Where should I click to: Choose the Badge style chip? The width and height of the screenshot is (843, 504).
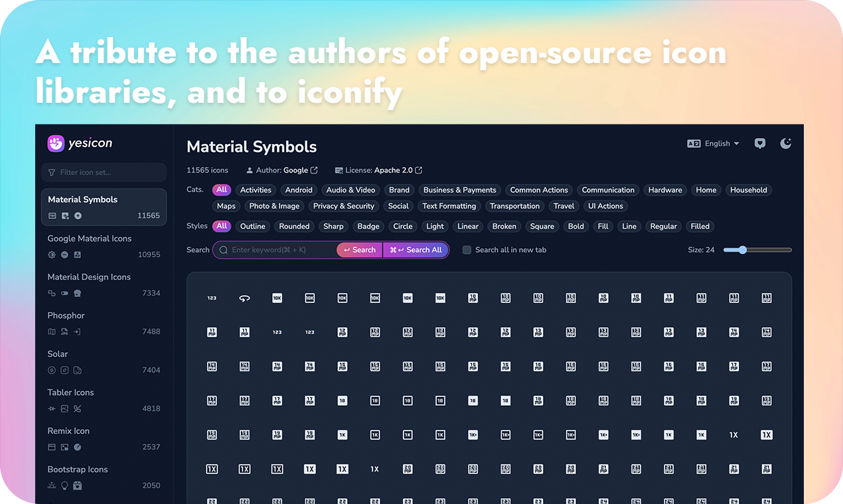[x=368, y=226]
